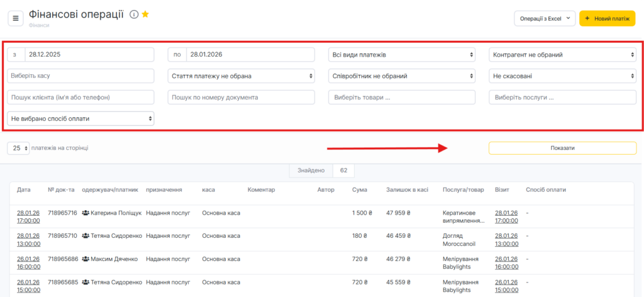
Task: Click the info icon beside page title
Action: pos(133,14)
